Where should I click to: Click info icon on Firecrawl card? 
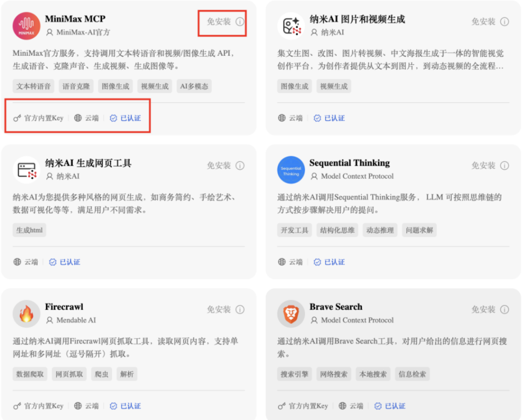(240, 309)
